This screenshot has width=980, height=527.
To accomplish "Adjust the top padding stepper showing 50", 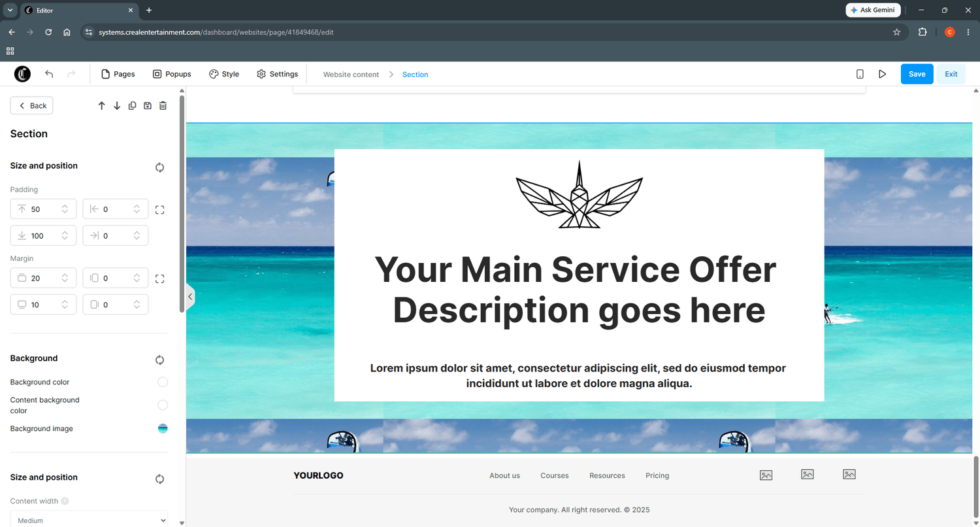I will [65, 209].
